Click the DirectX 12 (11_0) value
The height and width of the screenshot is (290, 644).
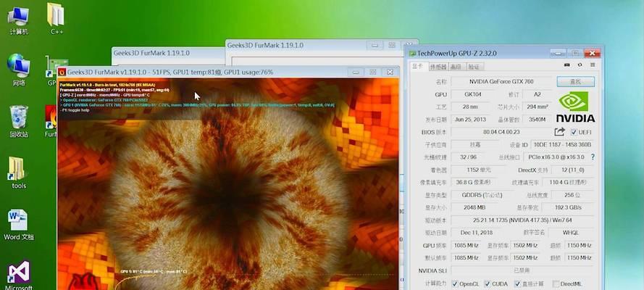pos(573,170)
